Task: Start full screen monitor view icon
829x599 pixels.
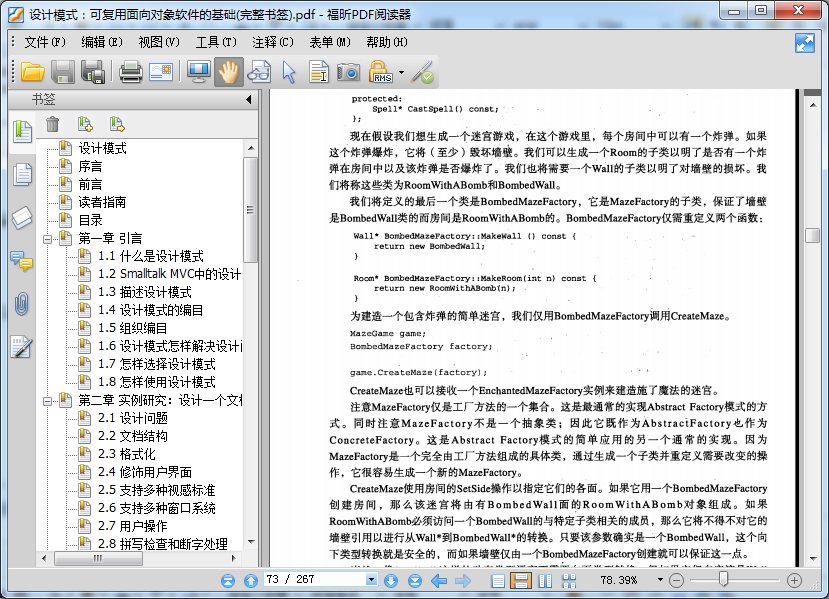Action: click(199, 72)
